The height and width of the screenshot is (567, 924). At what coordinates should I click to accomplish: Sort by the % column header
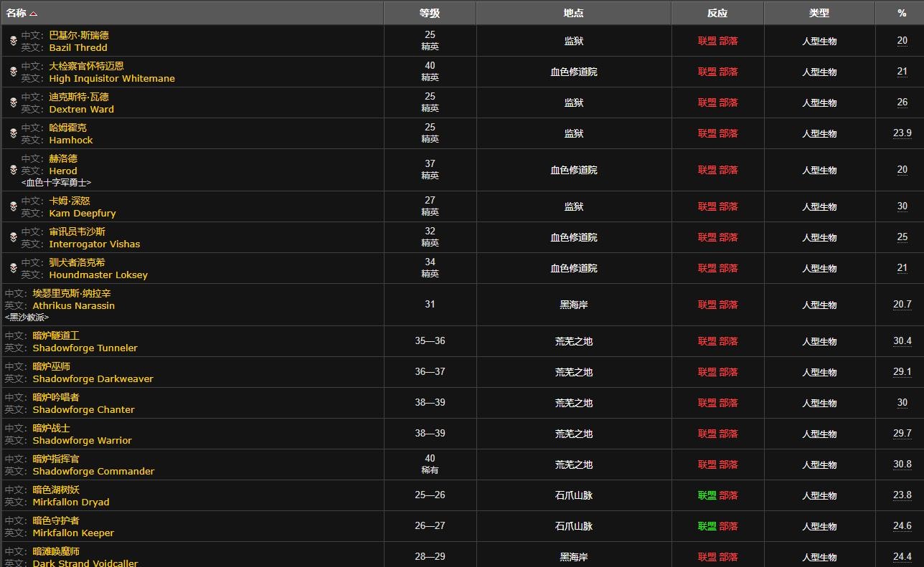click(902, 13)
